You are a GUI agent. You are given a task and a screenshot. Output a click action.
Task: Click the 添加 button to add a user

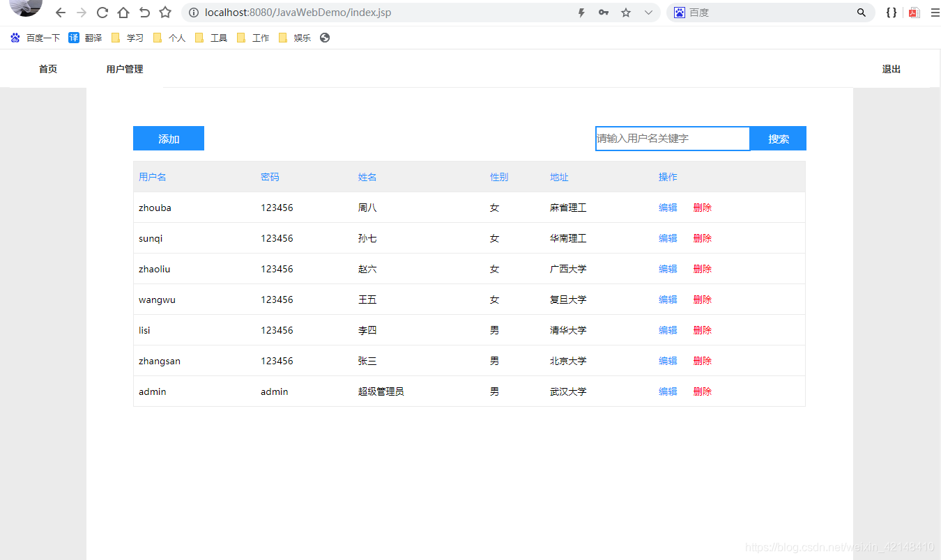168,138
